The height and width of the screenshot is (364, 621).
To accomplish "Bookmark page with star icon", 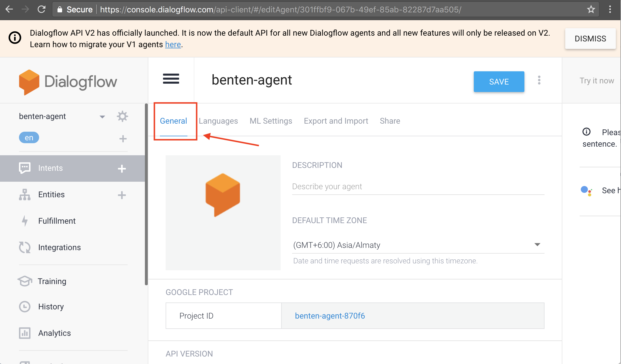I will click(591, 9).
